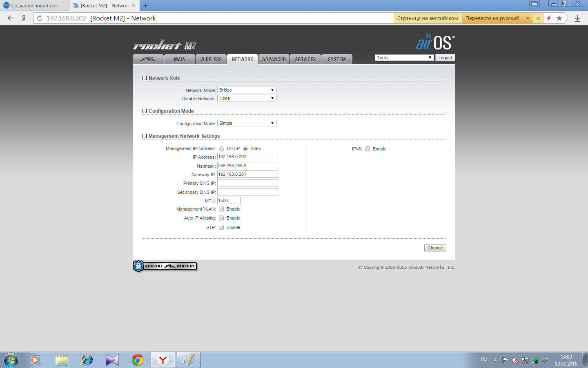
Task: Go to the SYSTEM tab
Action: pos(337,59)
